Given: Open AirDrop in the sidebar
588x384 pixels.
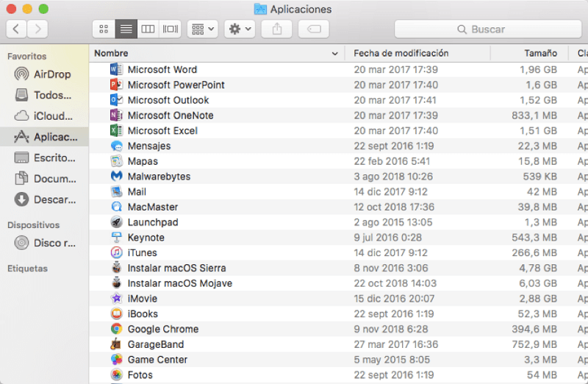Looking at the screenshot, I should (x=44, y=74).
